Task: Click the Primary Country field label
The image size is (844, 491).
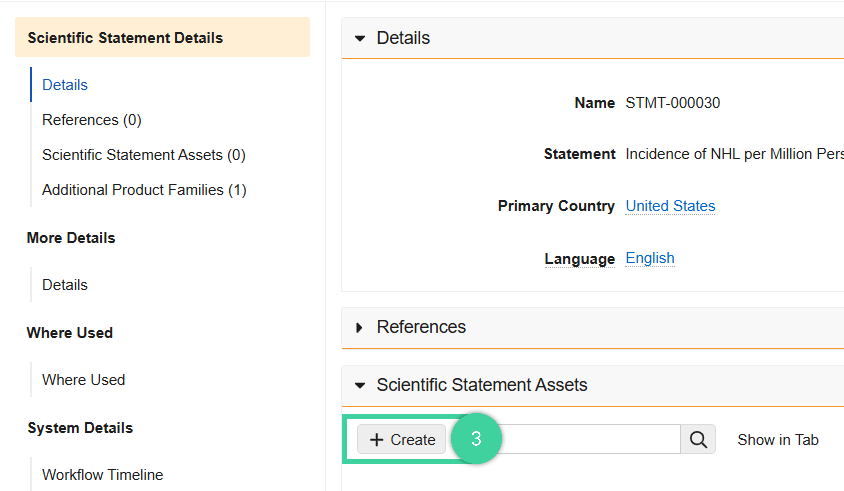Action: point(556,206)
